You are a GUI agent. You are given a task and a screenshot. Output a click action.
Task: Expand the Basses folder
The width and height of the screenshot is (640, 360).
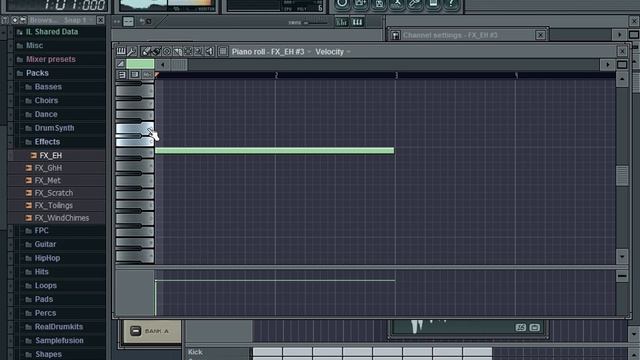[x=48, y=87]
